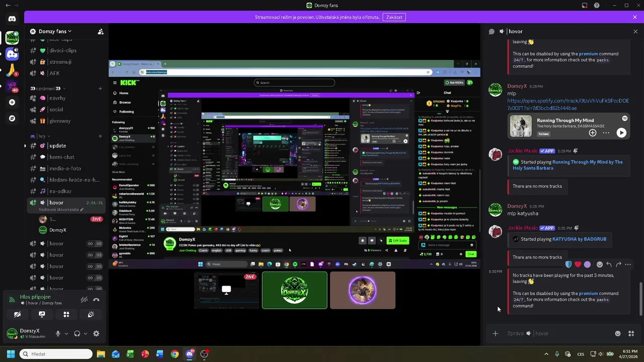Click the premium link in bot message

[588, 294]
